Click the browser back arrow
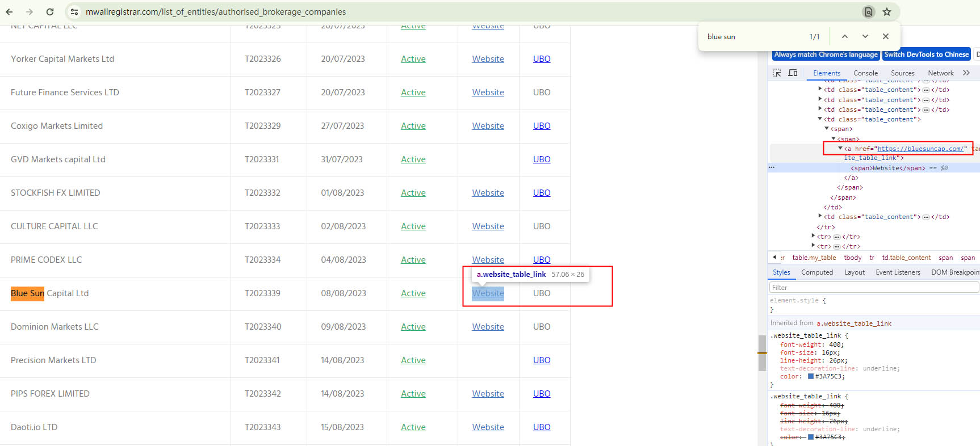980x446 pixels. click(x=9, y=12)
